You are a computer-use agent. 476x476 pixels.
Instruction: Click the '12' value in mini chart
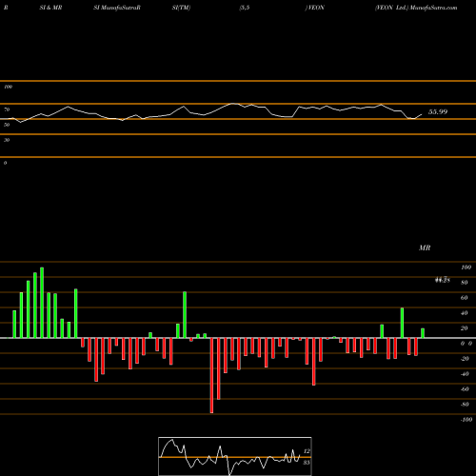coord(307,451)
